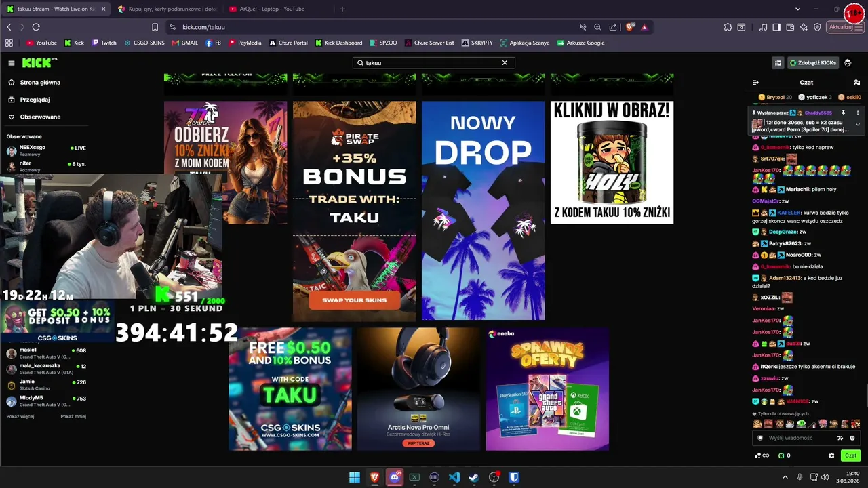Send message with green Czat button
Image resolution: width=868 pixels, height=488 pixels.
pyautogui.click(x=850, y=455)
